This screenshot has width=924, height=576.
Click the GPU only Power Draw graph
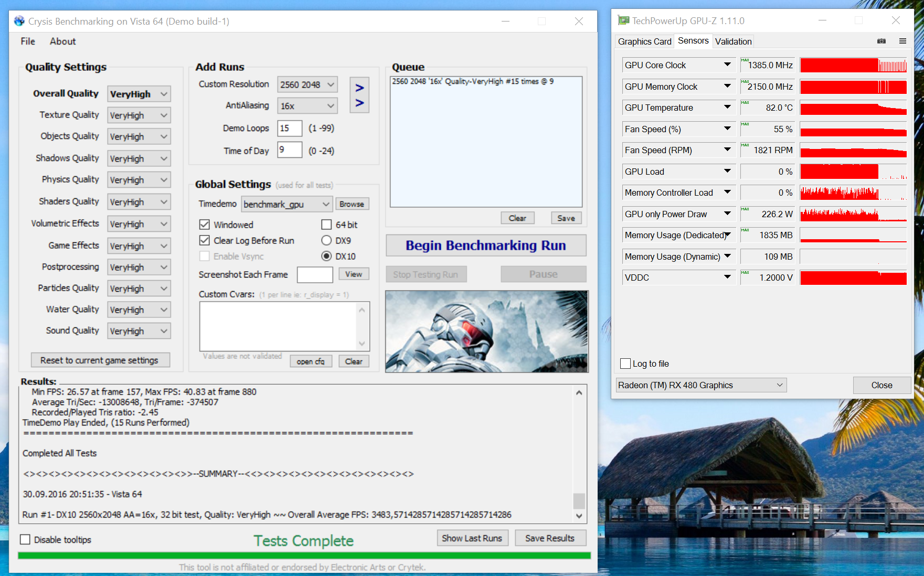pyautogui.click(x=853, y=214)
